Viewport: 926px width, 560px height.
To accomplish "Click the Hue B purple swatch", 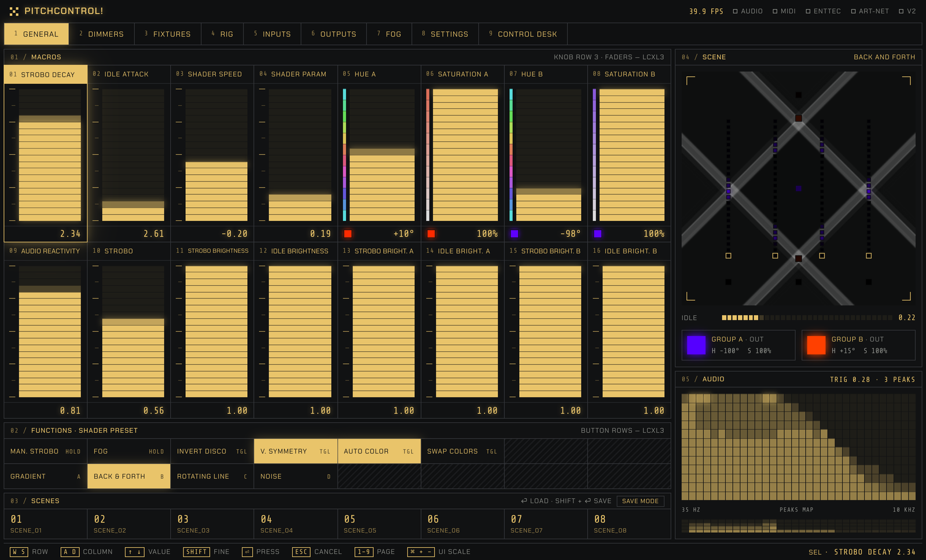I will [x=515, y=234].
